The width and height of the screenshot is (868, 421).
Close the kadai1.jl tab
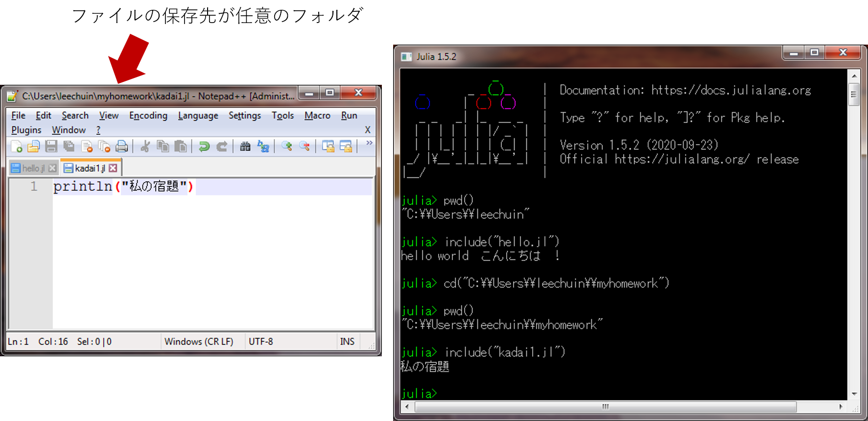[x=113, y=168]
